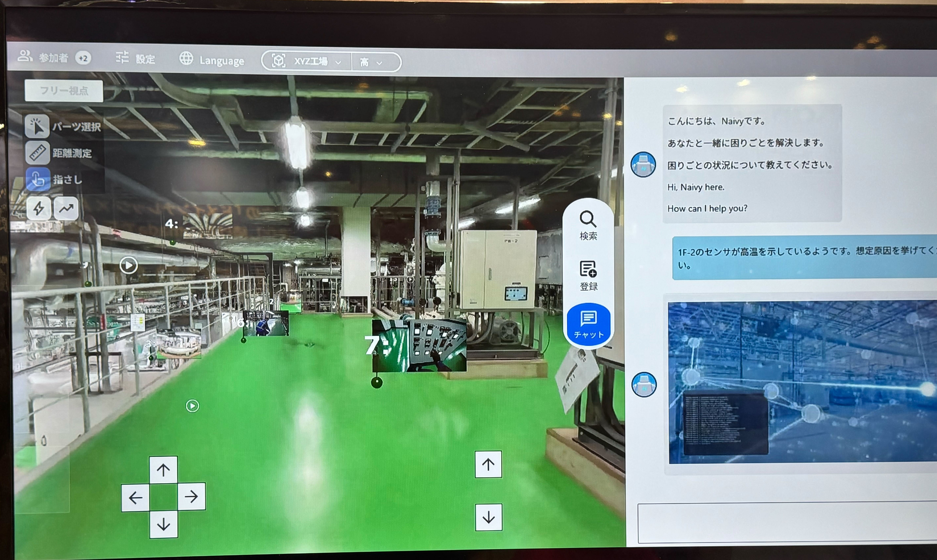Screen dimensions: 937x560
Task: Open the number 7 control panel thumbnail
Action: (419, 345)
